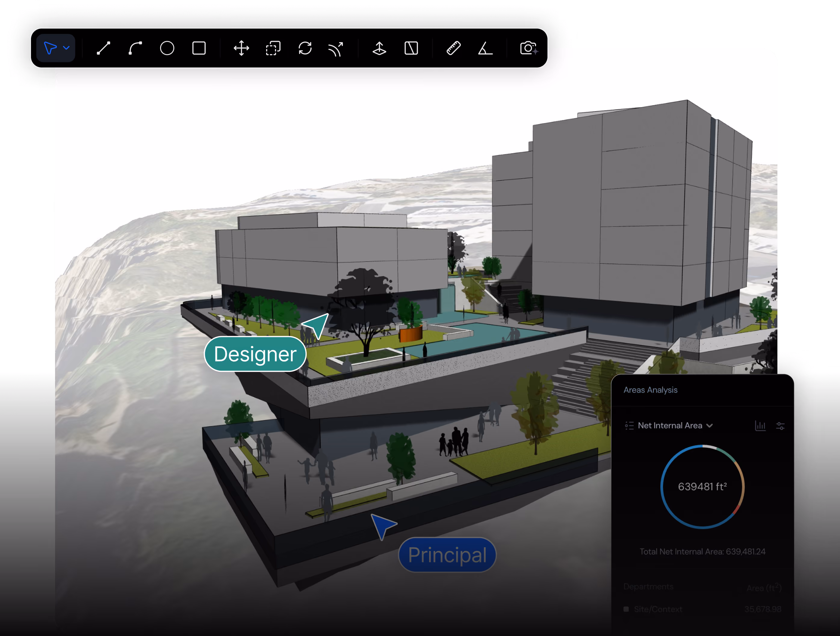Click the Area (ft²) column header
840x636 pixels.
click(x=764, y=587)
